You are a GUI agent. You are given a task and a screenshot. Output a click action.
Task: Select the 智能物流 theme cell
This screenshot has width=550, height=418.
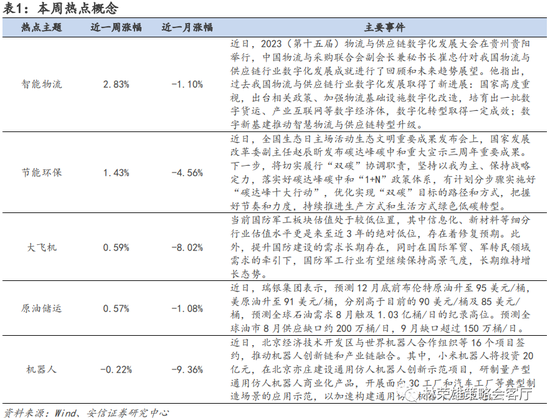point(41,84)
